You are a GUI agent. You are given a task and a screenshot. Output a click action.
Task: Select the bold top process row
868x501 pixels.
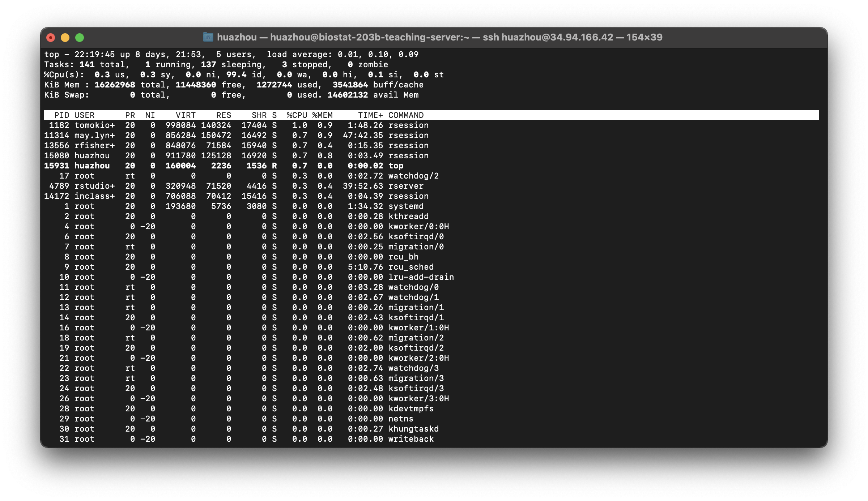[x=224, y=166]
